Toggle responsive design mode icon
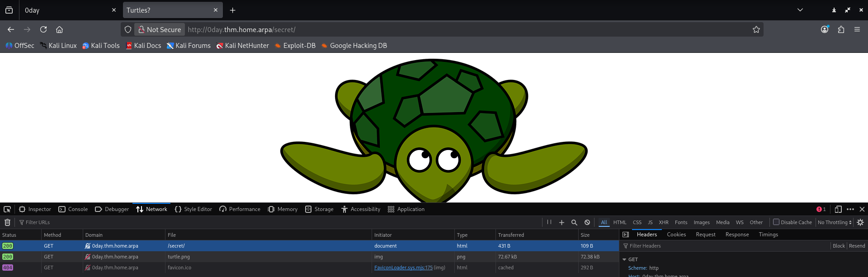Viewport: 868px width, 277px height. (838, 209)
